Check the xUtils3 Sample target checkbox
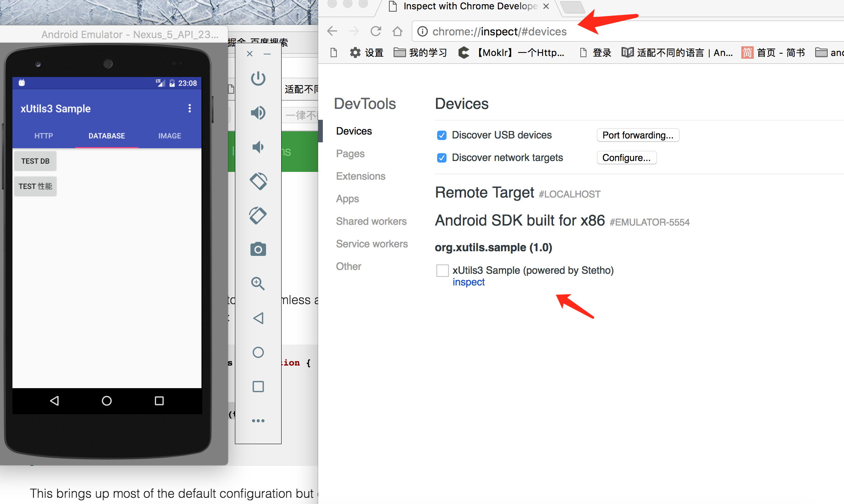 443,270
